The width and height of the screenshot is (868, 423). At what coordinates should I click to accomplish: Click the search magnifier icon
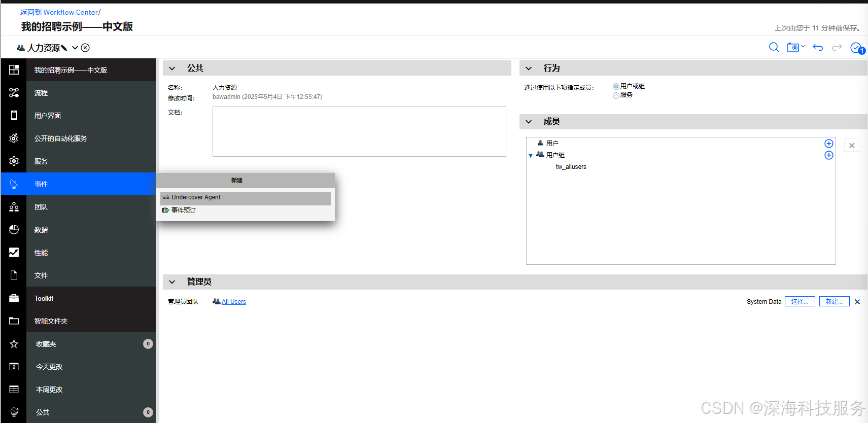(x=774, y=48)
